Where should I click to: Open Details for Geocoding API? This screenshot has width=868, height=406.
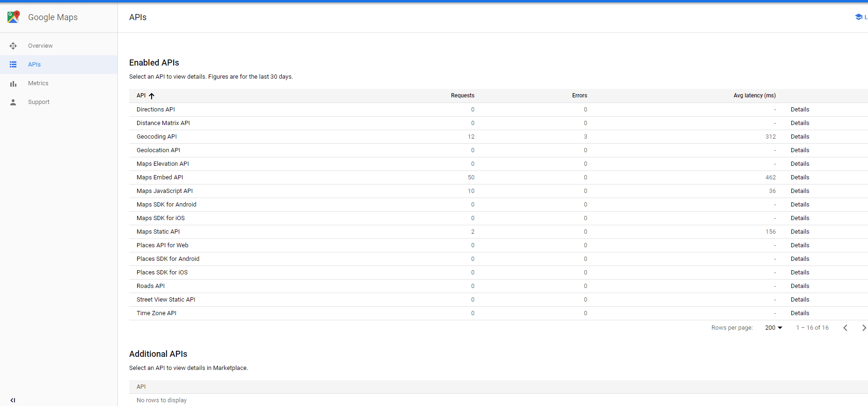coord(800,137)
